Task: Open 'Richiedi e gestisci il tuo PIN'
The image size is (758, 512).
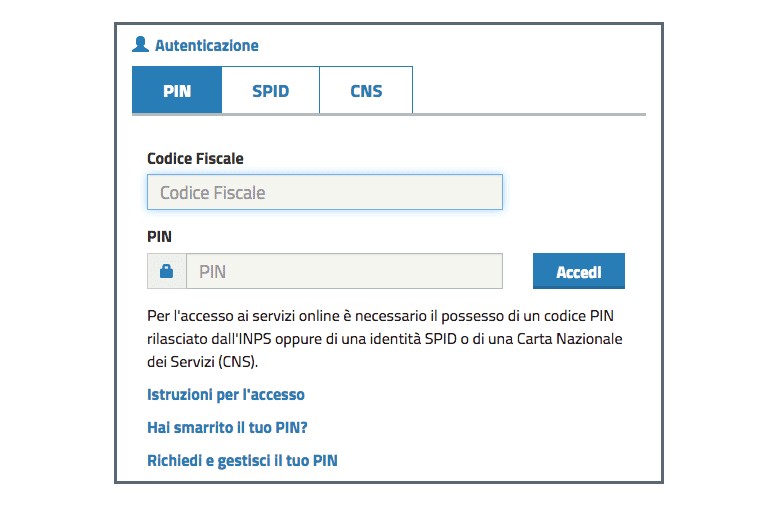Action: [243, 461]
